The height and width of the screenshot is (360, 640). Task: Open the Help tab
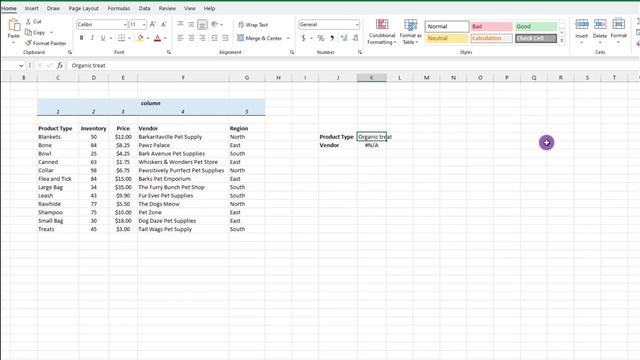click(x=209, y=8)
